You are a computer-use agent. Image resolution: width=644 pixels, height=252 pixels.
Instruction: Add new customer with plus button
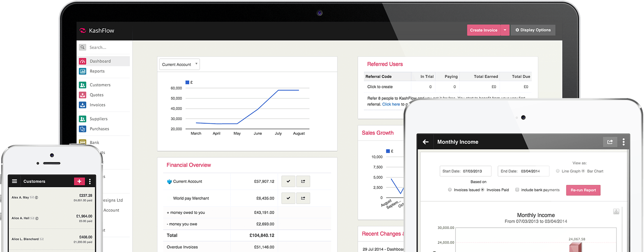coord(79,181)
